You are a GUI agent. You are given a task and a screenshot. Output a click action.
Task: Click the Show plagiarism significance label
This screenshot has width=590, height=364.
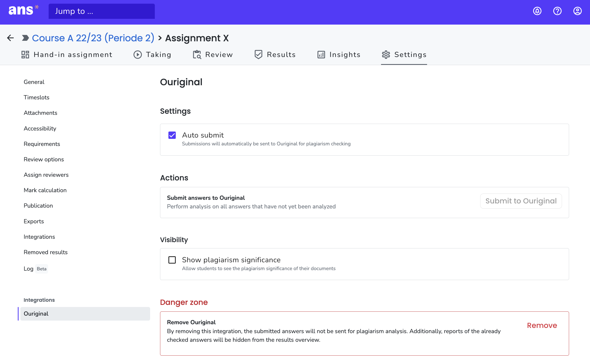click(x=231, y=260)
